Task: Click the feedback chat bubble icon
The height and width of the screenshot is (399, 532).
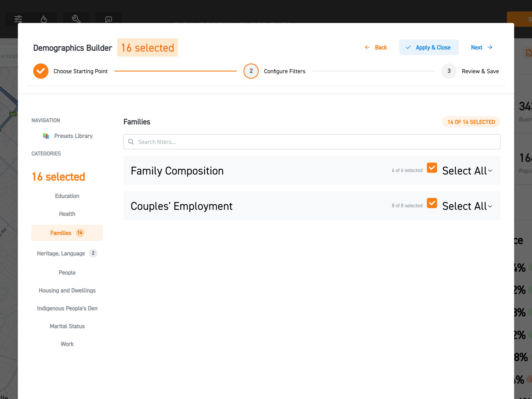Action: (x=109, y=19)
